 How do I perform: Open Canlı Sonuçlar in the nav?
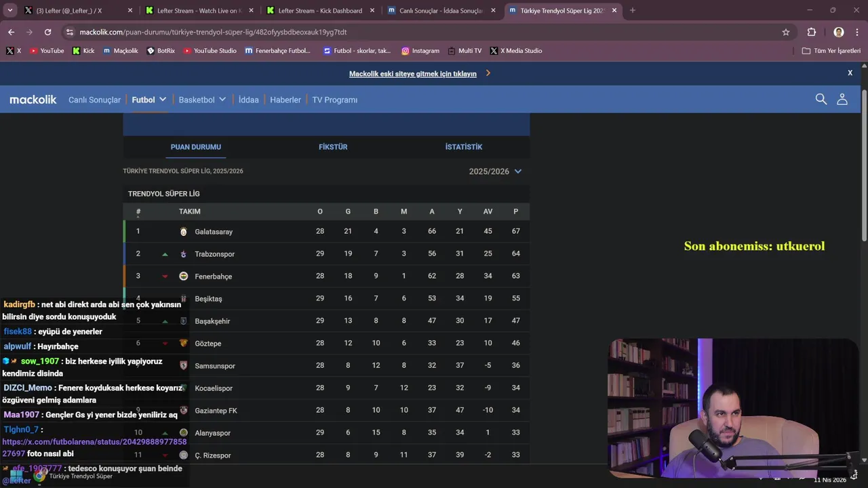pyautogui.click(x=94, y=100)
